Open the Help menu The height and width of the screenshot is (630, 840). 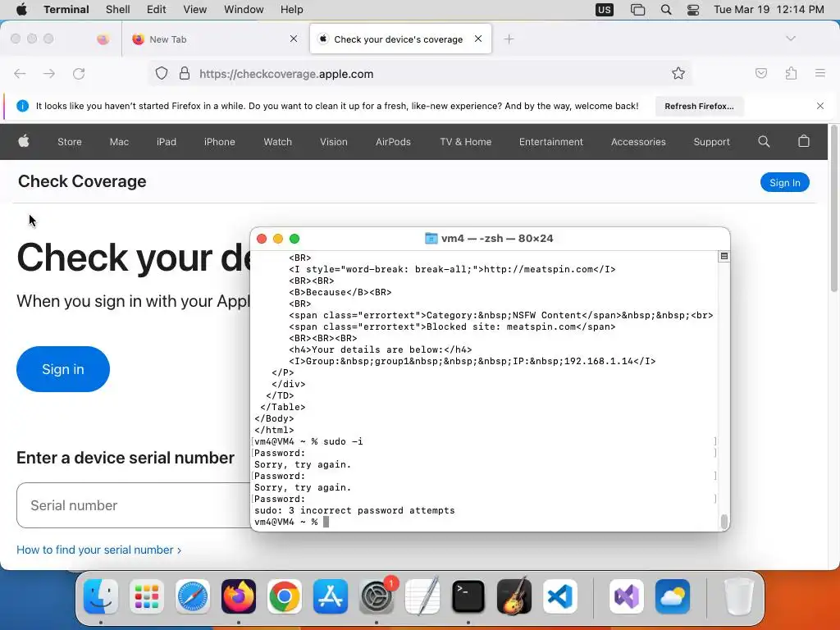point(291,9)
